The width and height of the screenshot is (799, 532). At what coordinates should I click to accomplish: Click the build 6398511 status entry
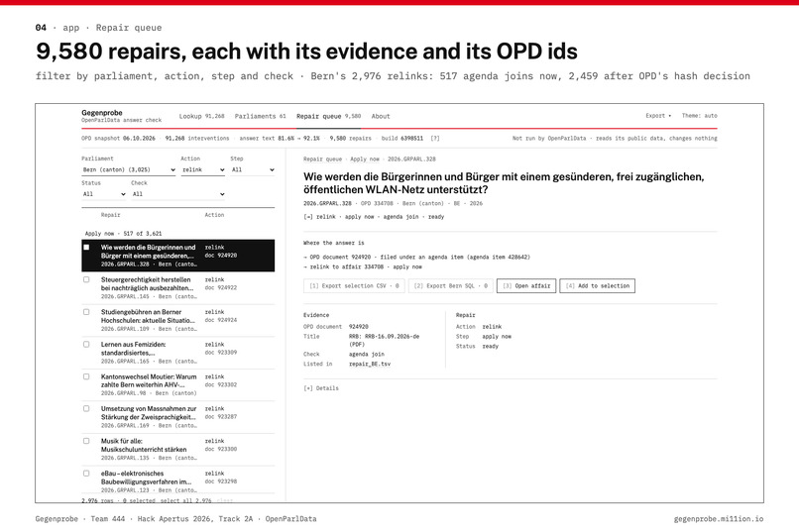point(402,138)
